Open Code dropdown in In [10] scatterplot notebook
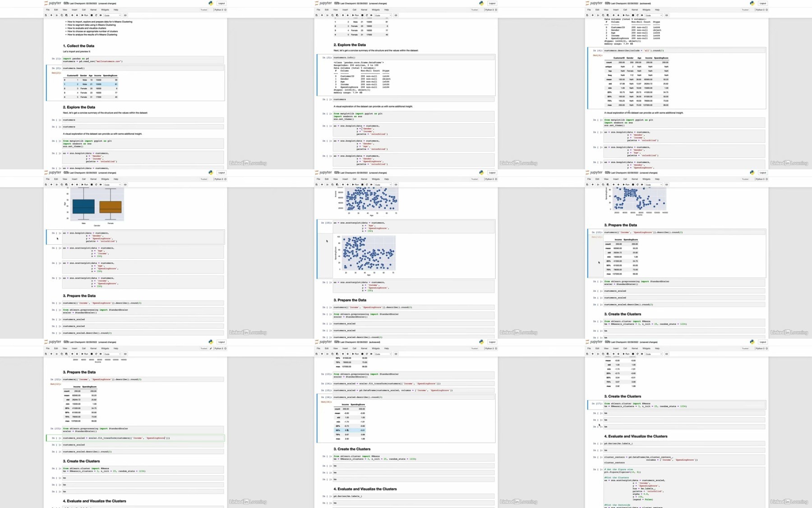This screenshot has width=812, height=508. click(383, 185)
